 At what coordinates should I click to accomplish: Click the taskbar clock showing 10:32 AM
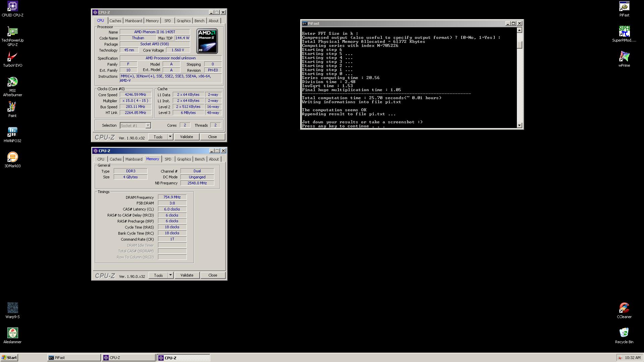point(633,358)
